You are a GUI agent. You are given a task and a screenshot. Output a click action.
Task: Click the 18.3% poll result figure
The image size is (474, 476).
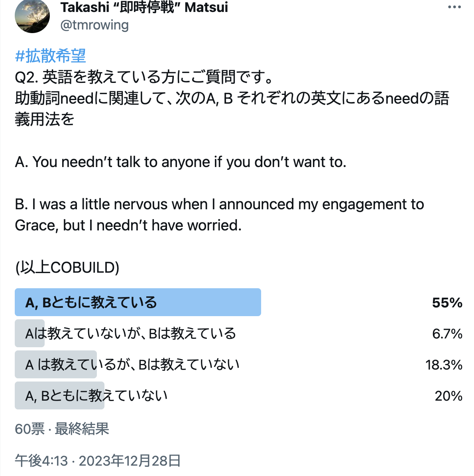[x=444, y=365]
